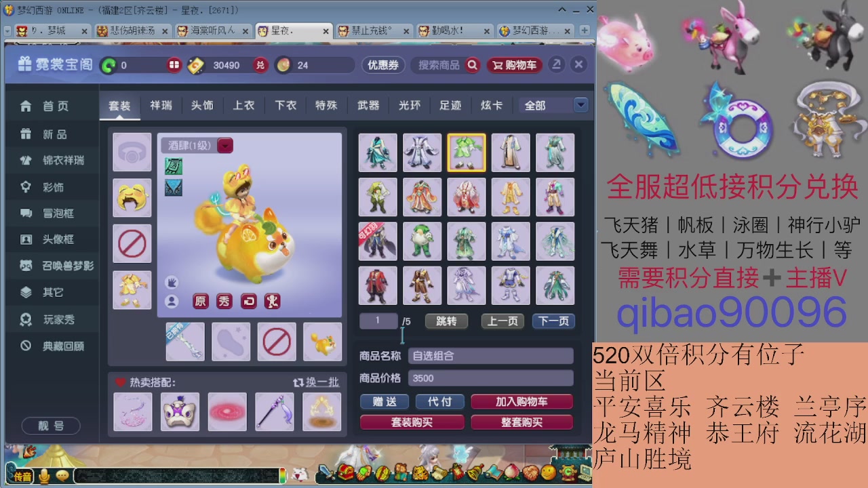Click the rotate character icon
Screen dimensions: 868x488
(x=249, y=301)
